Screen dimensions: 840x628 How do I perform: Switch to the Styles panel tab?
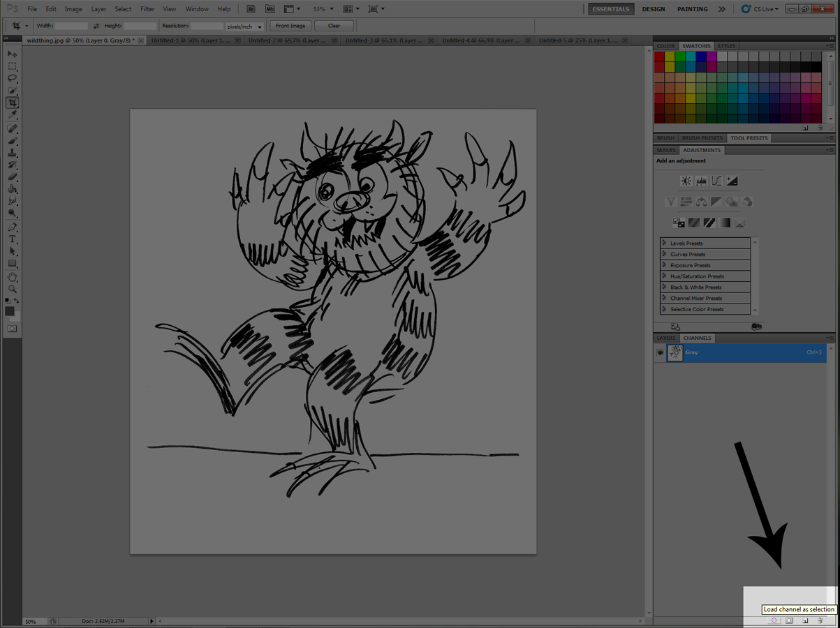point(727,46)
